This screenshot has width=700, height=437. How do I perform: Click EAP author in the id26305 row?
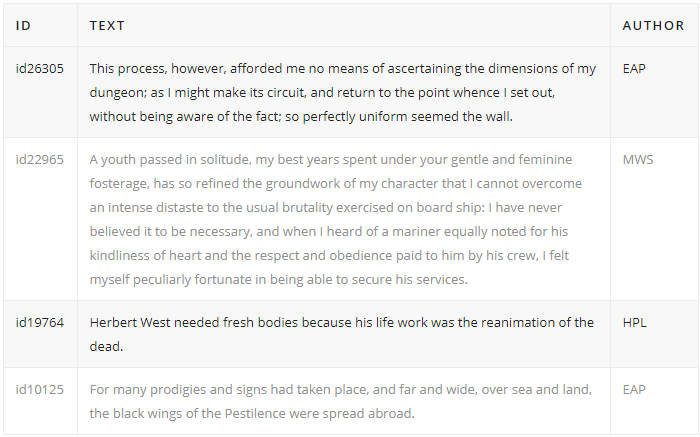pos(634,69)
